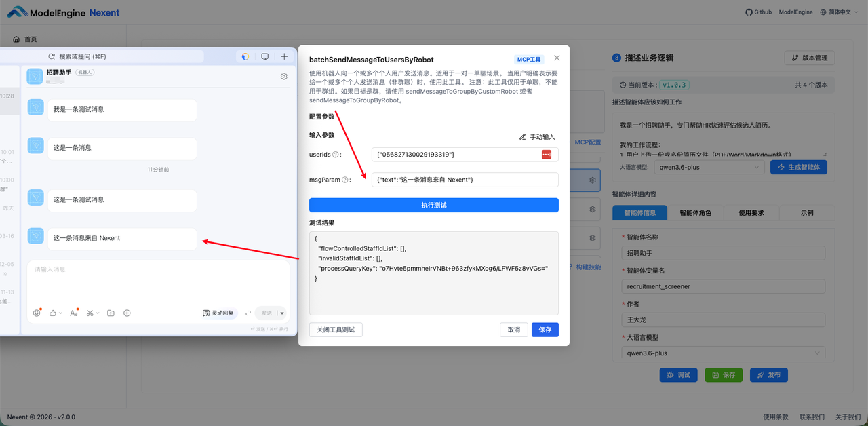Image resolution: width=868 pixels, height=426 pixels.
Task: Click the 执行测试 button
Action: click(434, 205)
